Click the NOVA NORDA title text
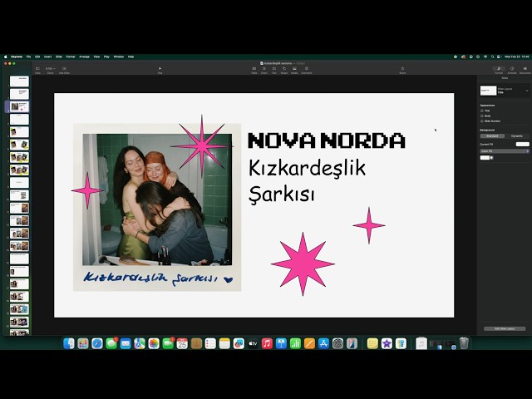Screen dimensions: 532x399 [x=327, y=140]
